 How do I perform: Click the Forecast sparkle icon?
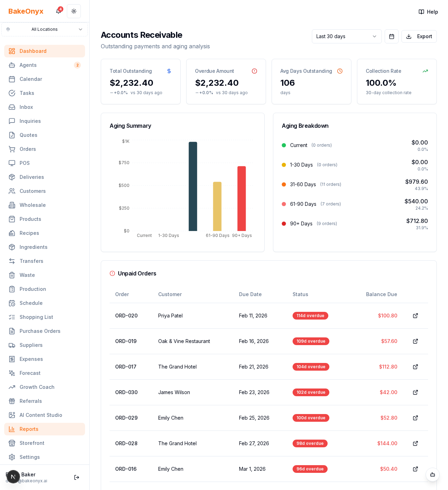click(x=12, y=373)
